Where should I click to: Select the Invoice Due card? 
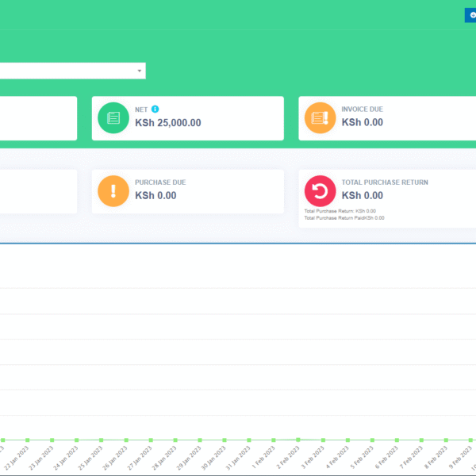[x=387, y=119]
